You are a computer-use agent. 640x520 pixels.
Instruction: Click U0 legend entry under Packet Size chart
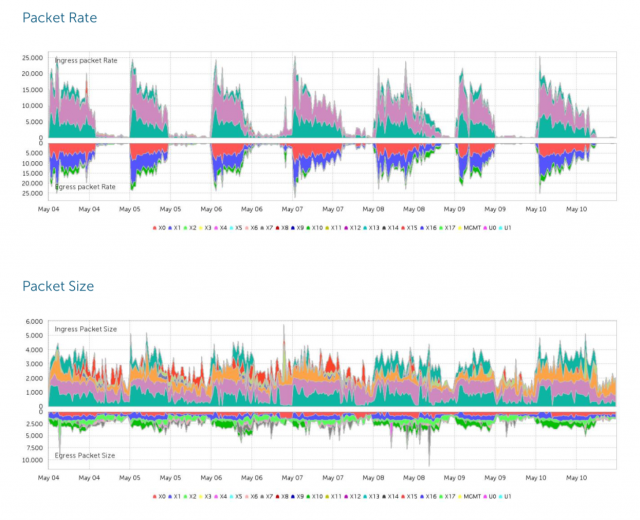[x=490, y=496]
